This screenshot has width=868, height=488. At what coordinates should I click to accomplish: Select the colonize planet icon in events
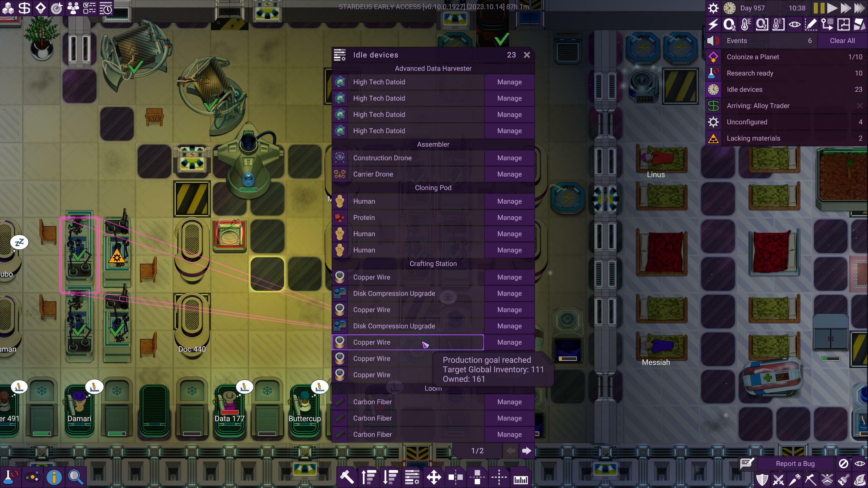tap(714, 57)
